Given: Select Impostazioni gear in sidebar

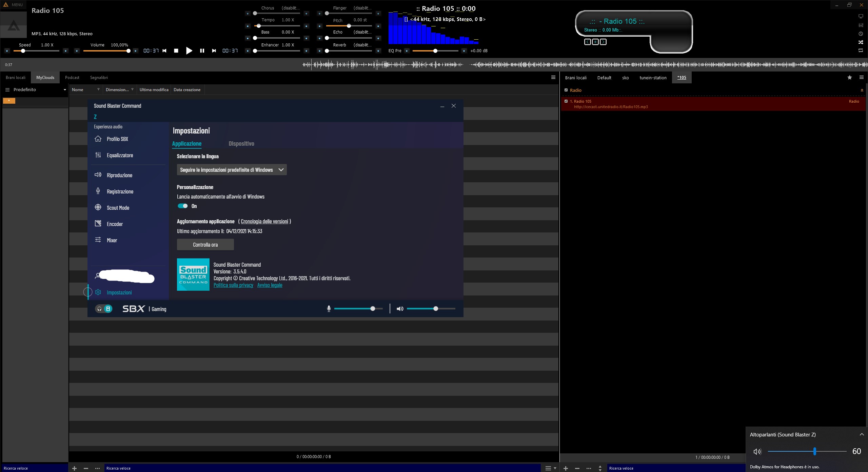Looking at the screenshot, I should [x=98, y=292].
